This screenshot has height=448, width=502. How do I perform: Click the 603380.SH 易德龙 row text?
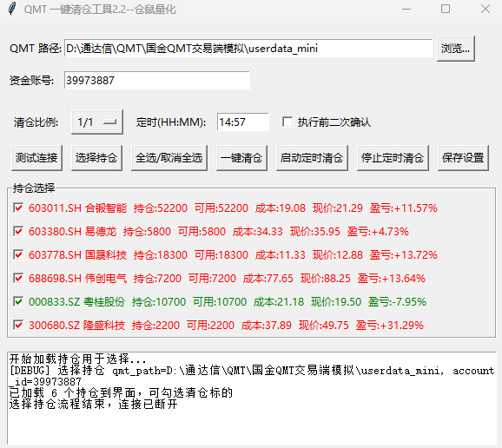coord(219,232)
